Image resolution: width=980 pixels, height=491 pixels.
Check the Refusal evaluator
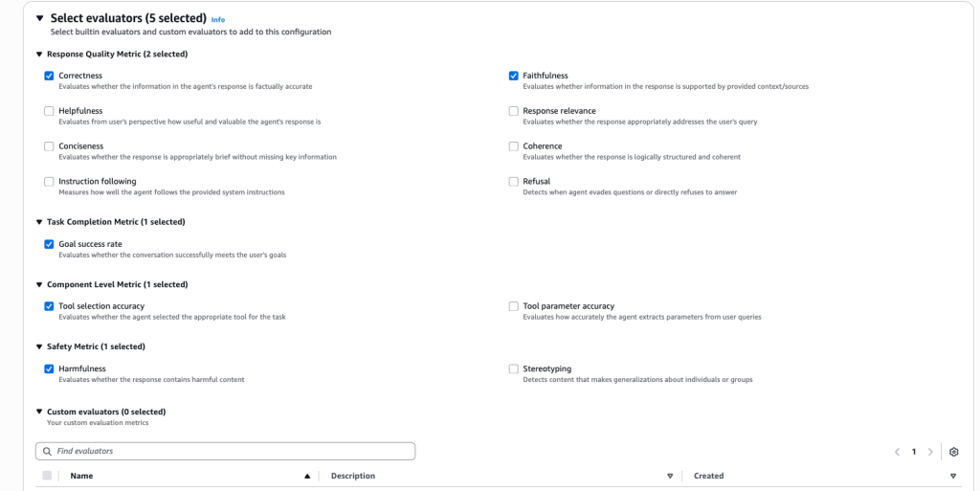pos(514,181)
